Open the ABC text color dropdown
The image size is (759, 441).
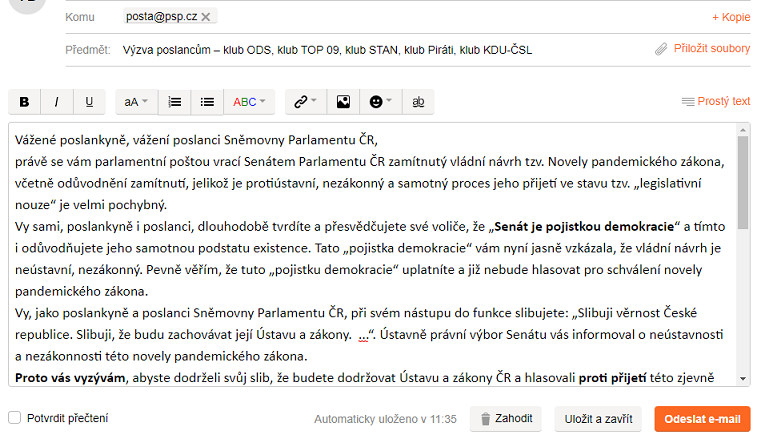pos(249,102)
